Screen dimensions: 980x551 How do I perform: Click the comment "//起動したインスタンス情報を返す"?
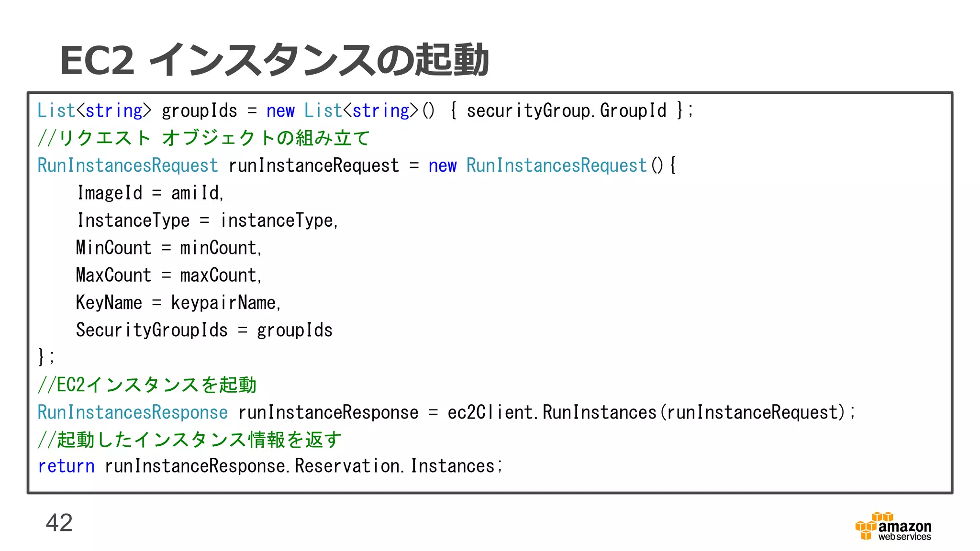(189, 440)
